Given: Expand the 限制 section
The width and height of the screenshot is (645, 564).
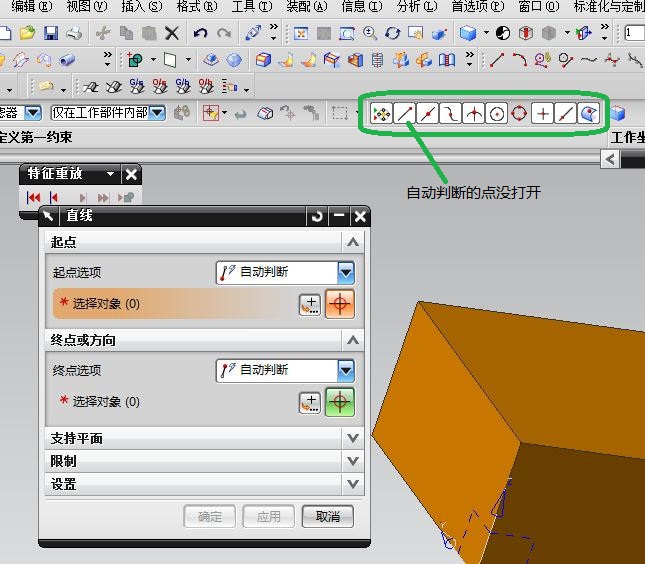Looking at the screenshot, I should pos(353,461).
